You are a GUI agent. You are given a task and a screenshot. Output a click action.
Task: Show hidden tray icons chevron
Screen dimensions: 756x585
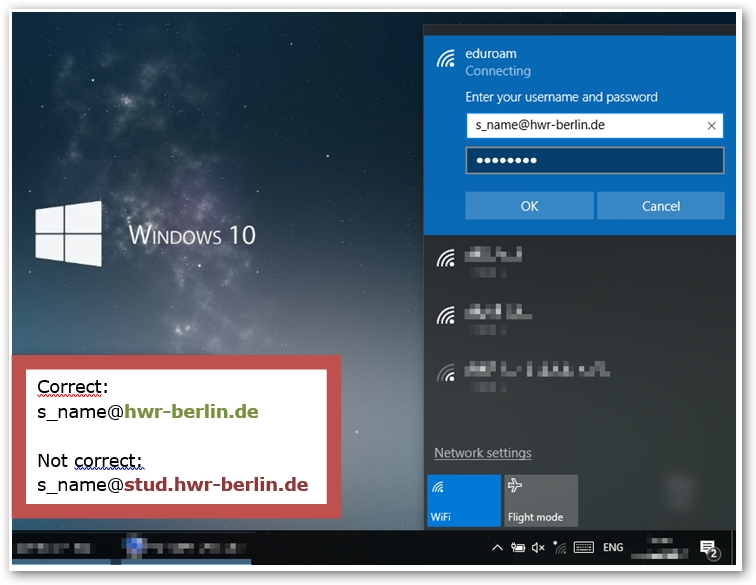(497, 547)
